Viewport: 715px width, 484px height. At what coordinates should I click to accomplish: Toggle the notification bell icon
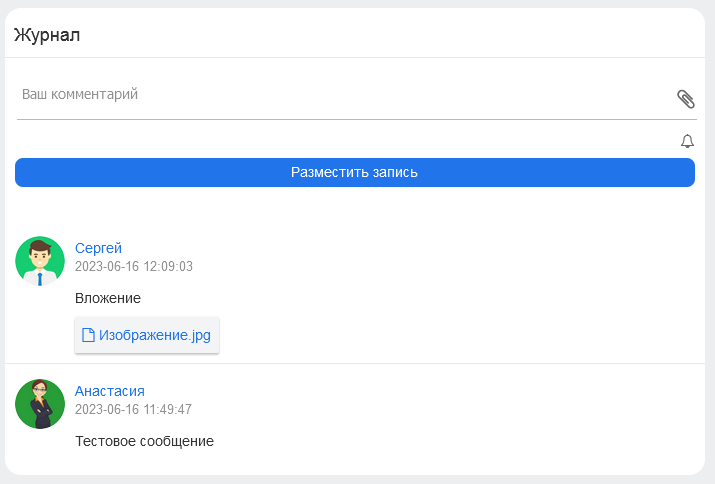tap(687, 141)
